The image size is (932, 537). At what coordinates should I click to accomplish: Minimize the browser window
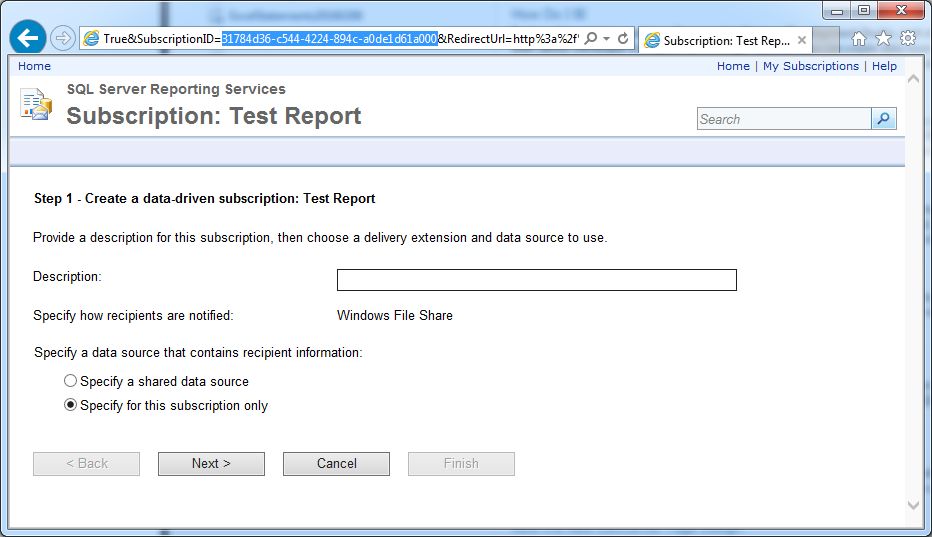837,10
